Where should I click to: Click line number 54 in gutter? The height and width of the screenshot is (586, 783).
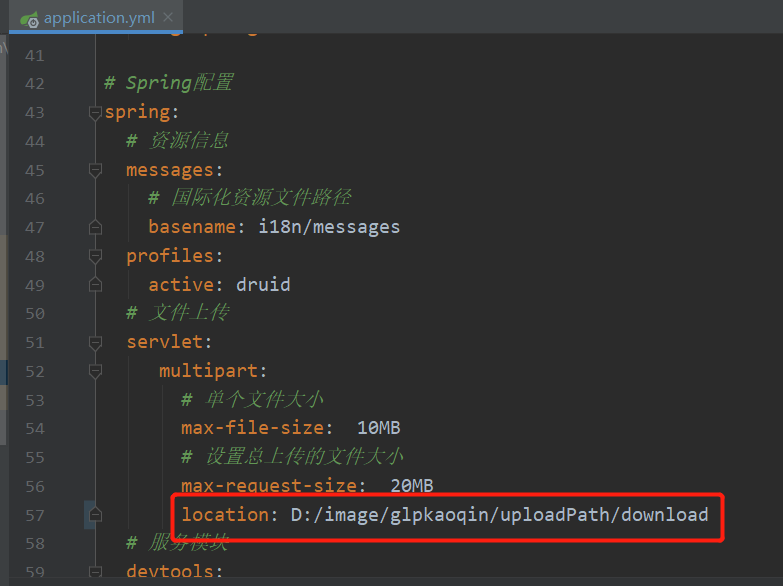pyautogui.click(x=35, y=429)
